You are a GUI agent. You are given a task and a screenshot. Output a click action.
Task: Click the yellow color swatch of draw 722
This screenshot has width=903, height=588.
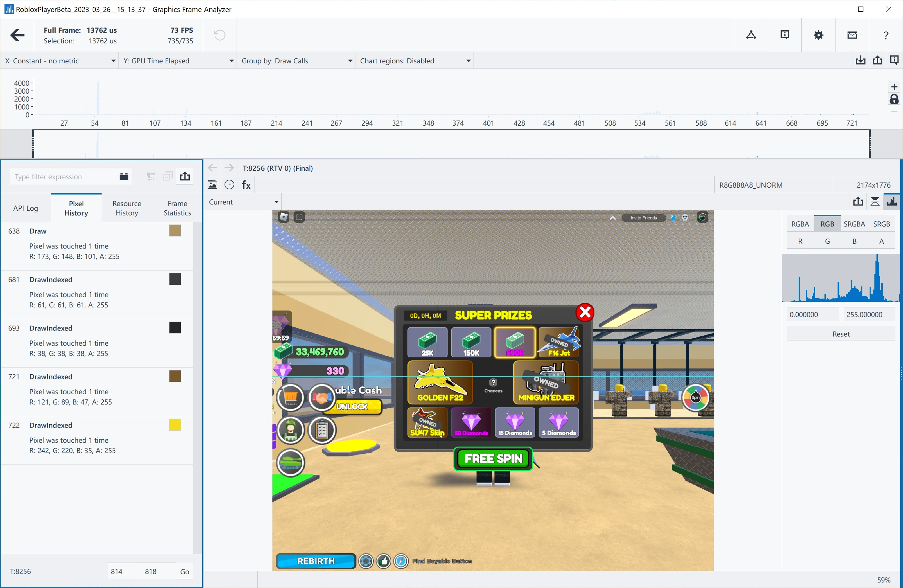point(175,425)
